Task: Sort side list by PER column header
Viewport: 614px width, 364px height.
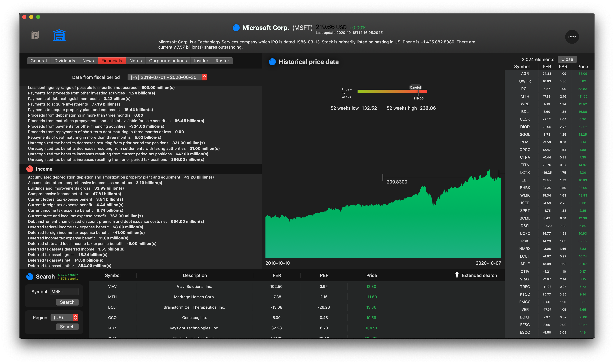Action: [x=547, y=66]
